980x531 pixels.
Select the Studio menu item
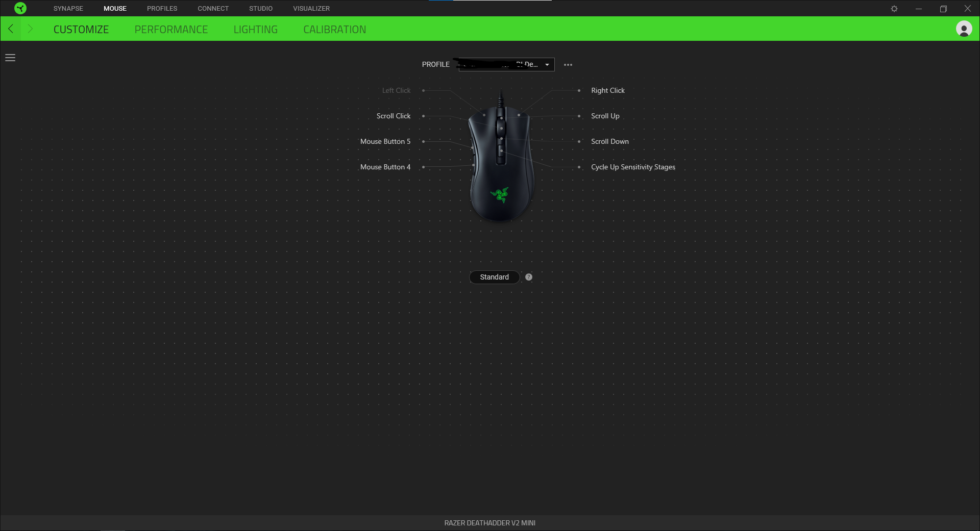260,9
